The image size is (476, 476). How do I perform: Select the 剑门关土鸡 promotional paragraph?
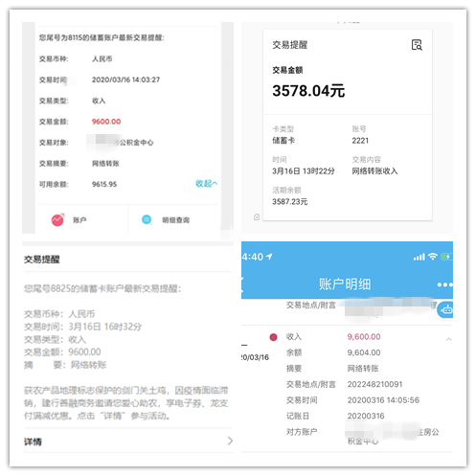coord(126,403)
